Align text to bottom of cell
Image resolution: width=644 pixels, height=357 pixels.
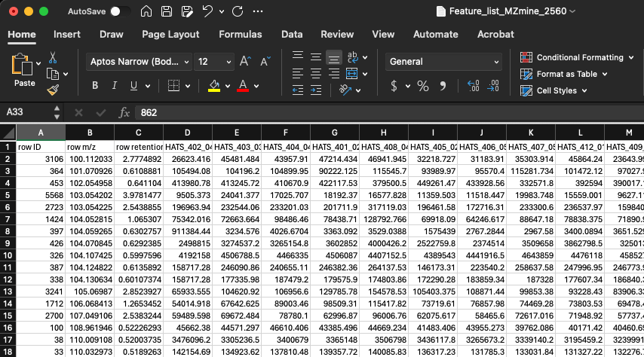[333, 58]
